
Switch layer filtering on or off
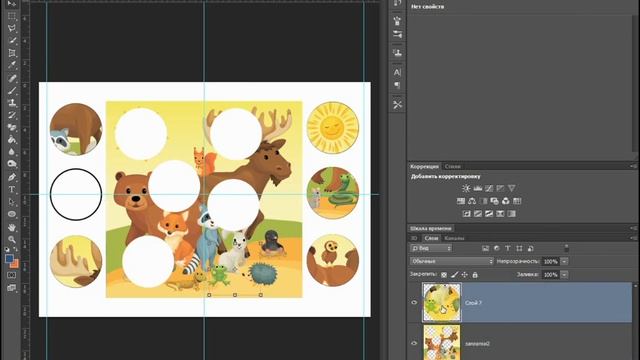pyautogui.click(x=566, y=248)
